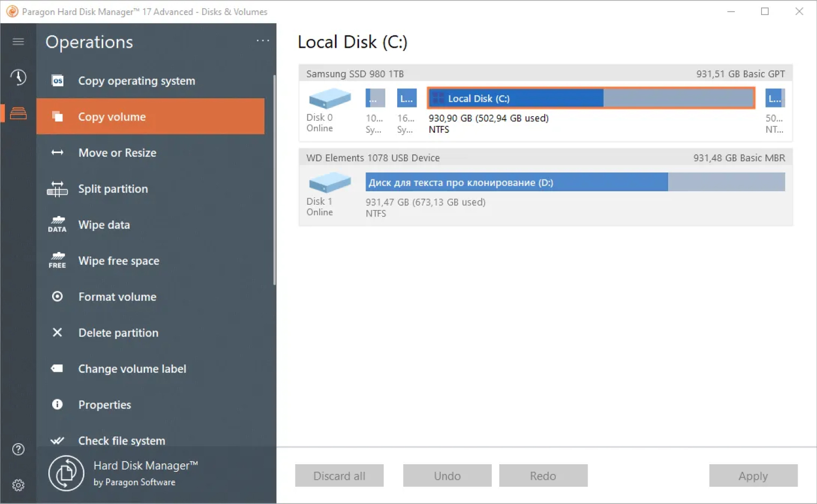Select the first small system partition on Disk 0
This screenshot has width=817, height=504.
[x=375, y=98]
